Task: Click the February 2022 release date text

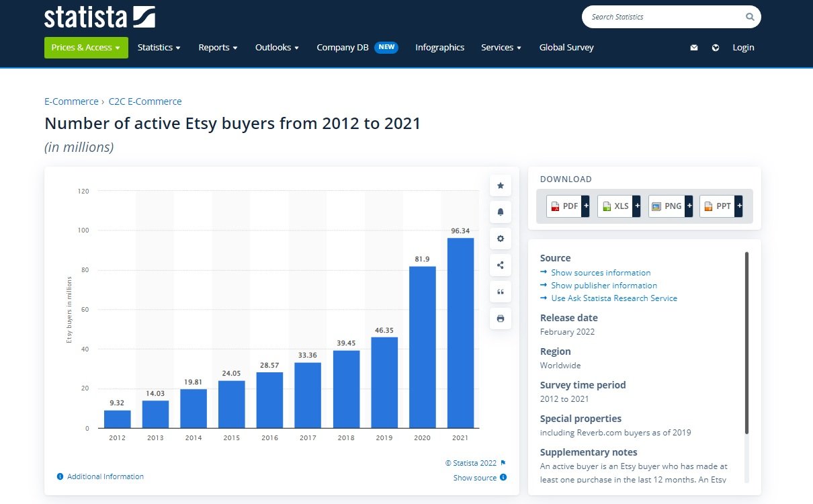Action: pyautogui.click(x=568, y=332)
